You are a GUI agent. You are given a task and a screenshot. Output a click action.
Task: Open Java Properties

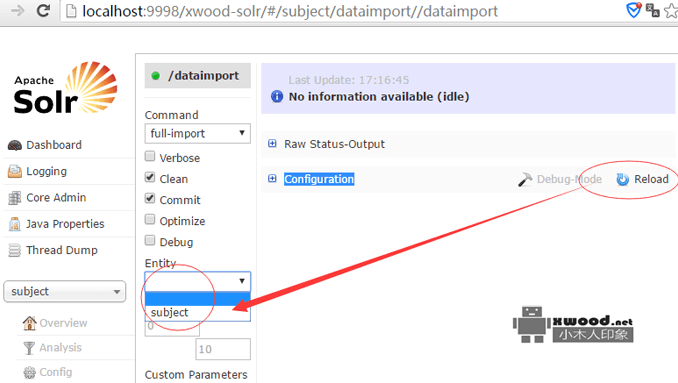[x=65, y=224]
